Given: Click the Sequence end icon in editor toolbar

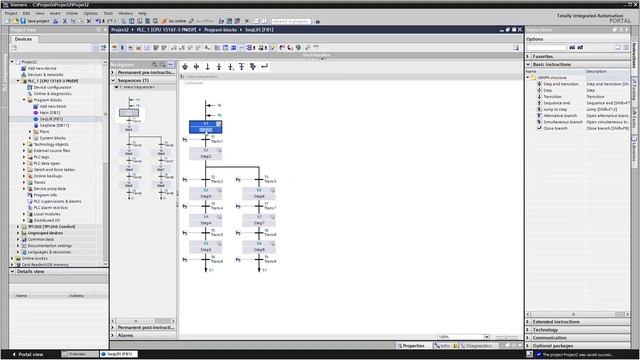Looking at the screenshot, I should click(219, 67).
